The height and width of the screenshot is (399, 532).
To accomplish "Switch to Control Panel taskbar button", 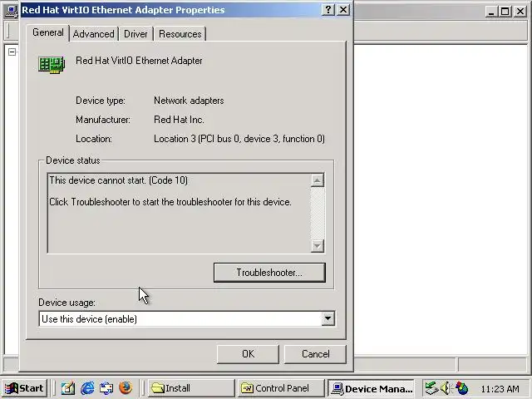I will point(281,388).
